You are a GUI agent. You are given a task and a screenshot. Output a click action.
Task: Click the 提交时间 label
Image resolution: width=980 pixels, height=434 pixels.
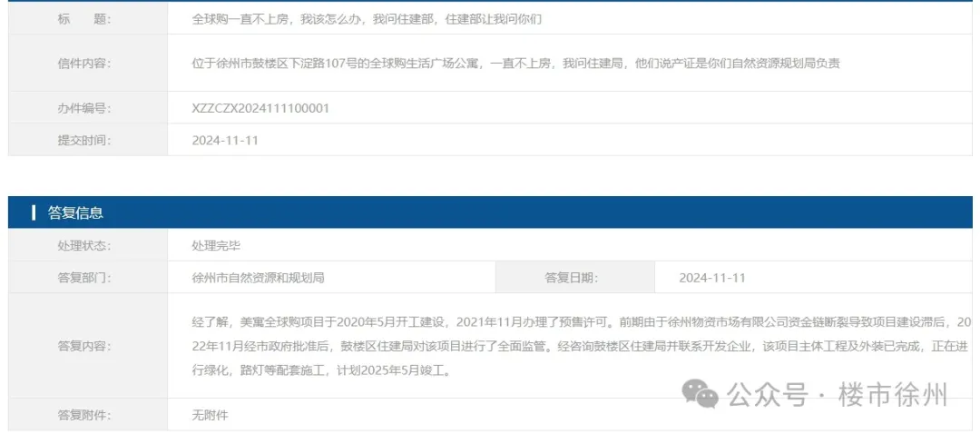[83, 140]
